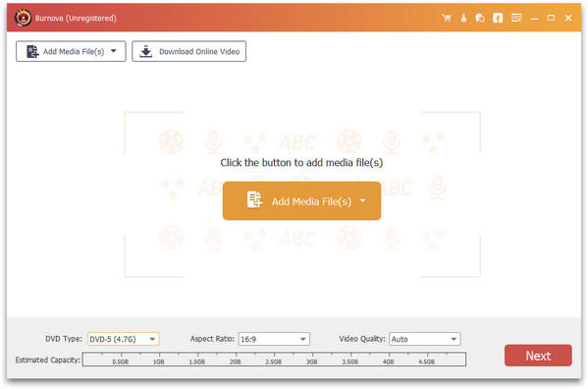588x389 pixels.
Task: Open the shopping cart purchase icon
Action: pos(447,18)
